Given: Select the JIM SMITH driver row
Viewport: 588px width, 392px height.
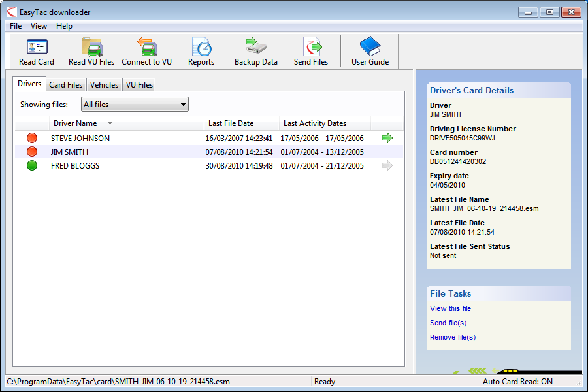Looking at the screenshot, I should (x=209, y=152).
